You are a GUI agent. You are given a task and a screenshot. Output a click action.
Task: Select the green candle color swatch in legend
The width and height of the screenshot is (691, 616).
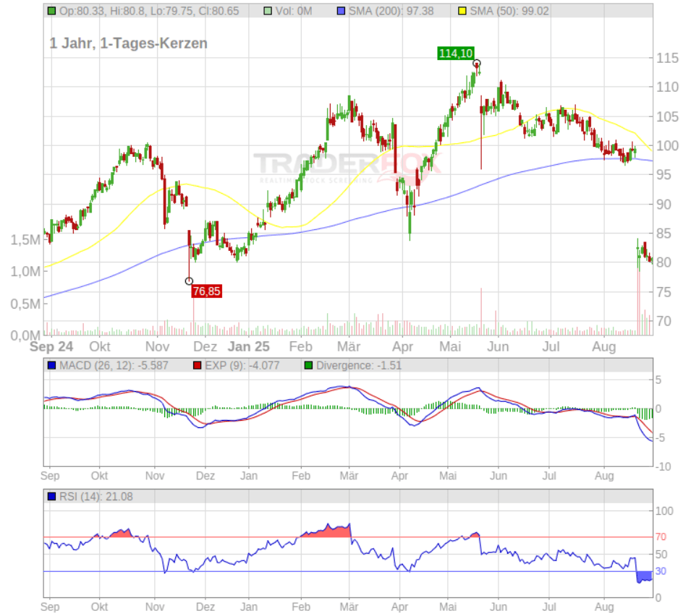(x=51, y=11)
